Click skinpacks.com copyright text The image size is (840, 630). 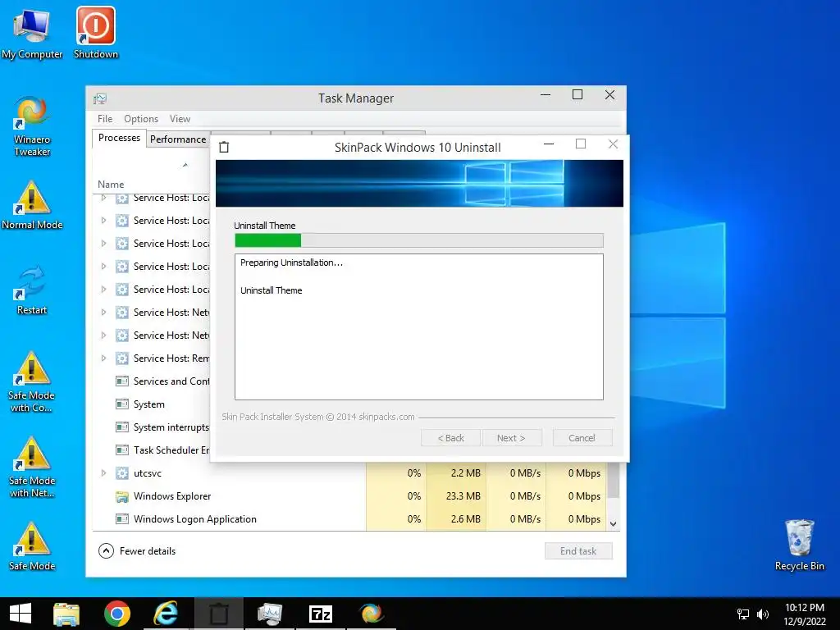coord(318,417)
